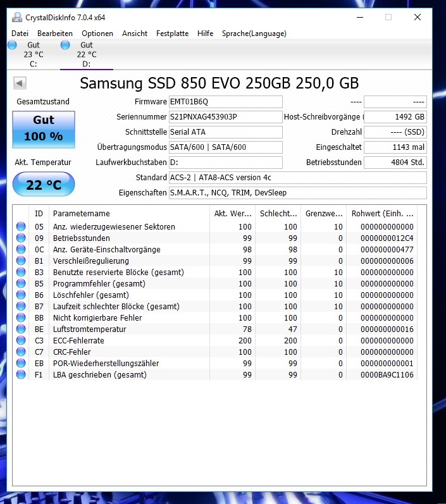Select ECC-Fehlerrate current value 200
The width and height of the screenshot is (446, 504).
point(245,341)
